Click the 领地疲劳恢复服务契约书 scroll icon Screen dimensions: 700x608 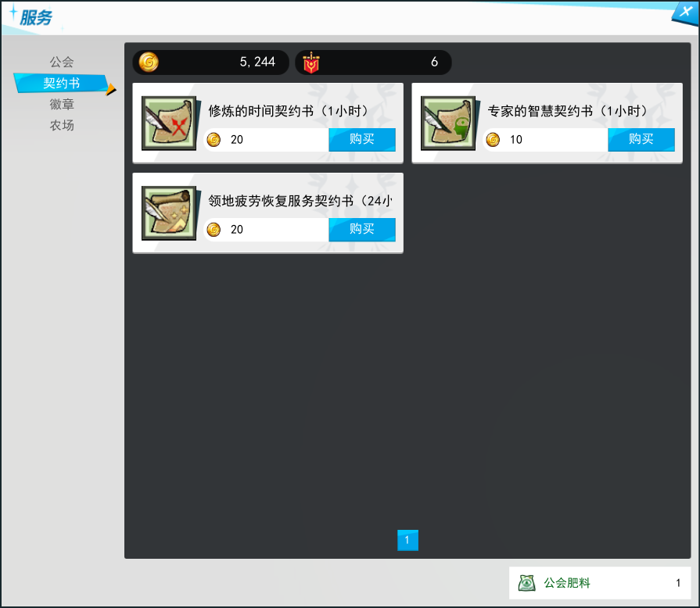(x=169, y=213)
